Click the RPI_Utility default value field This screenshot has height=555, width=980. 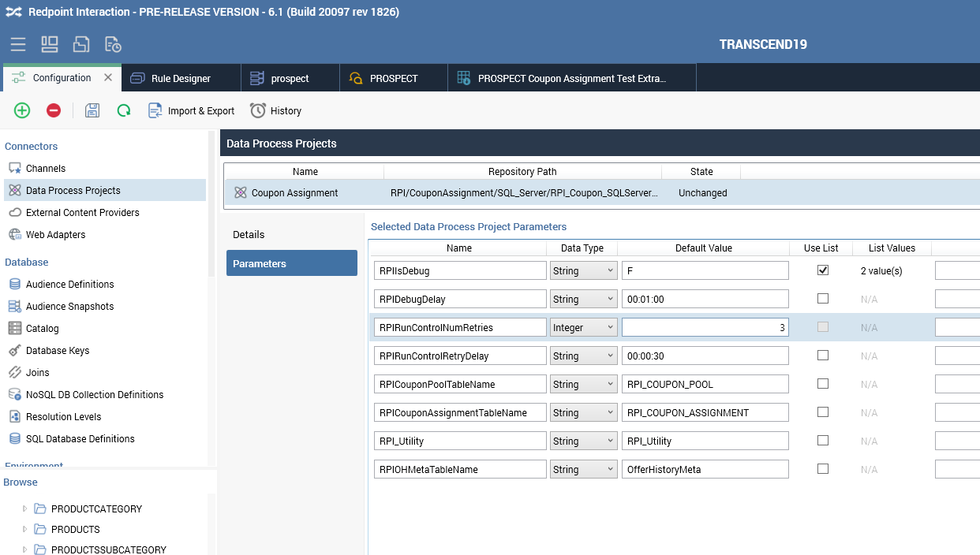click(x=705, y=441)
